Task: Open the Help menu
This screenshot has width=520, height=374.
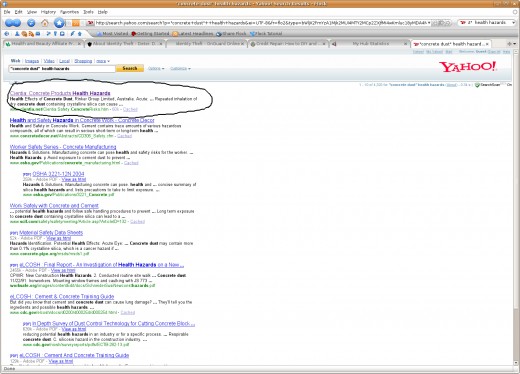Action: [103, 12]
